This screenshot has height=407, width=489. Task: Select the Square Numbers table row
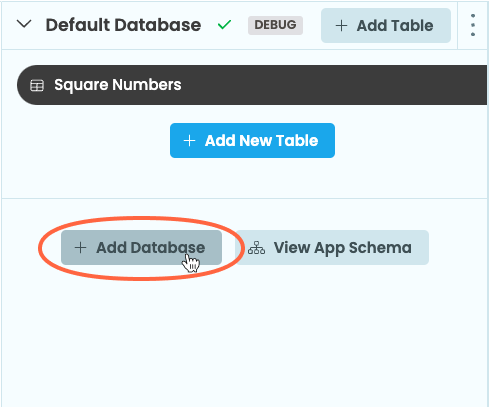point(252,85)
